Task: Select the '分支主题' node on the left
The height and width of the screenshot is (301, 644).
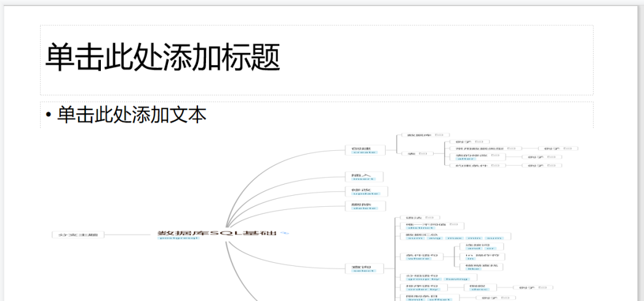Action: [x=78, y=235]
